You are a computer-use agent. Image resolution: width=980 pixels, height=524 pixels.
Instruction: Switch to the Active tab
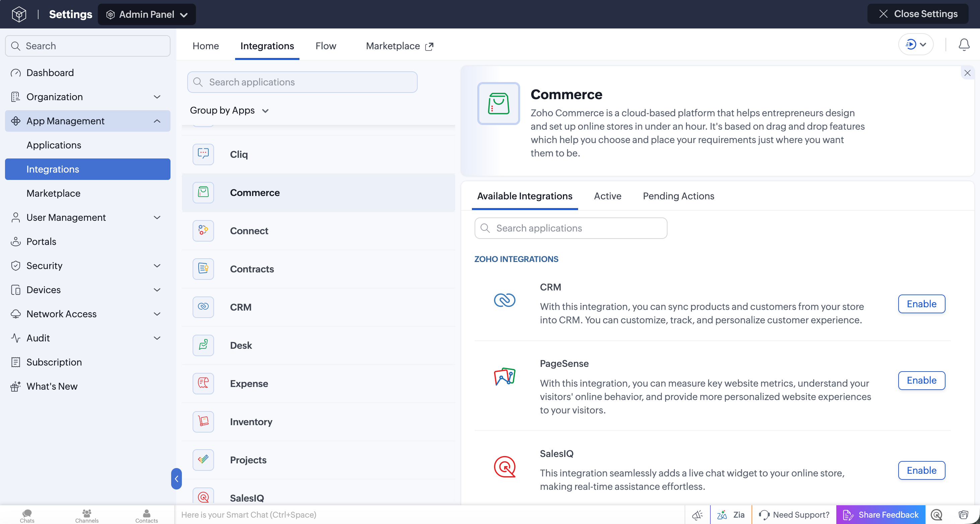608,196
